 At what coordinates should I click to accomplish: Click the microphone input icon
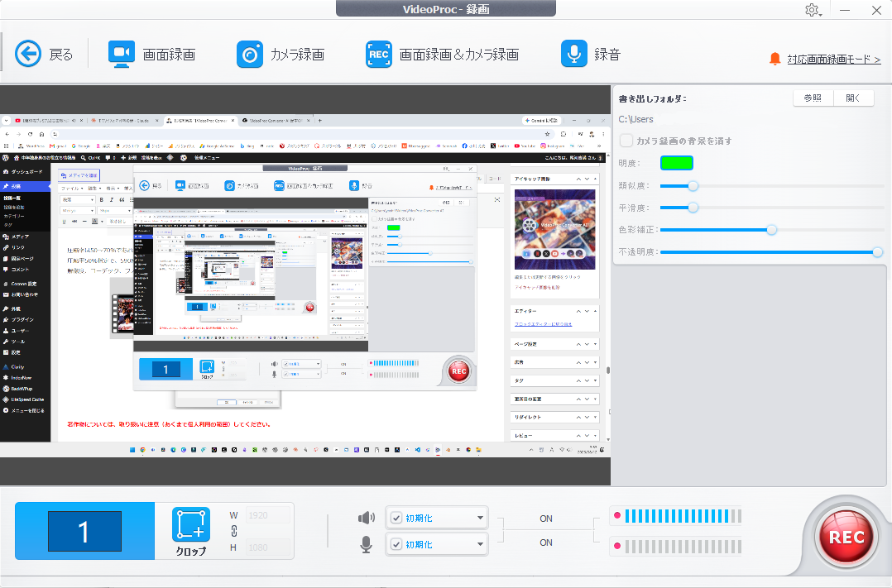pos(367,545)
